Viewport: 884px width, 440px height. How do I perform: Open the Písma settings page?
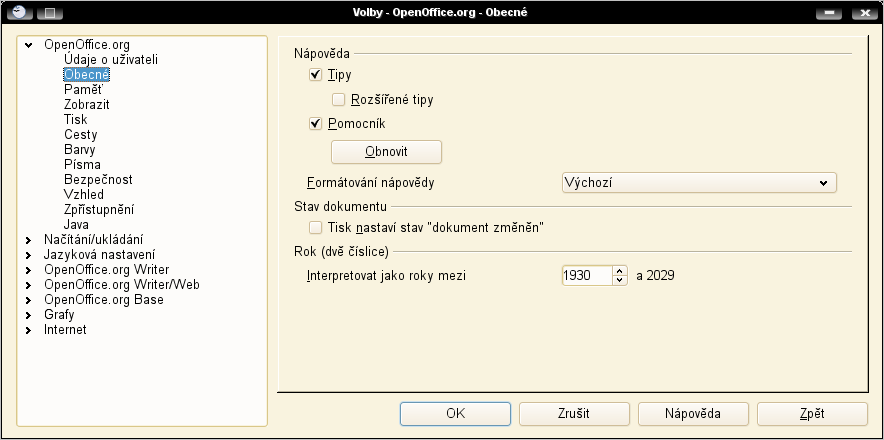[82, 165]
